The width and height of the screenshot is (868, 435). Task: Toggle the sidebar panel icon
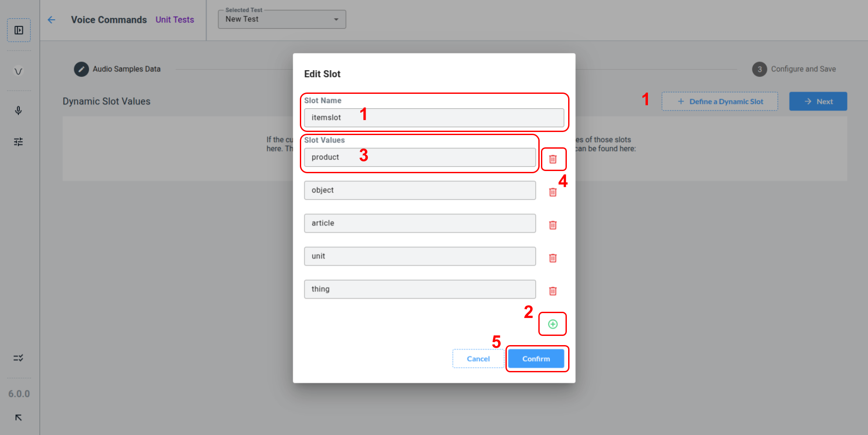[x=19, y=30]
